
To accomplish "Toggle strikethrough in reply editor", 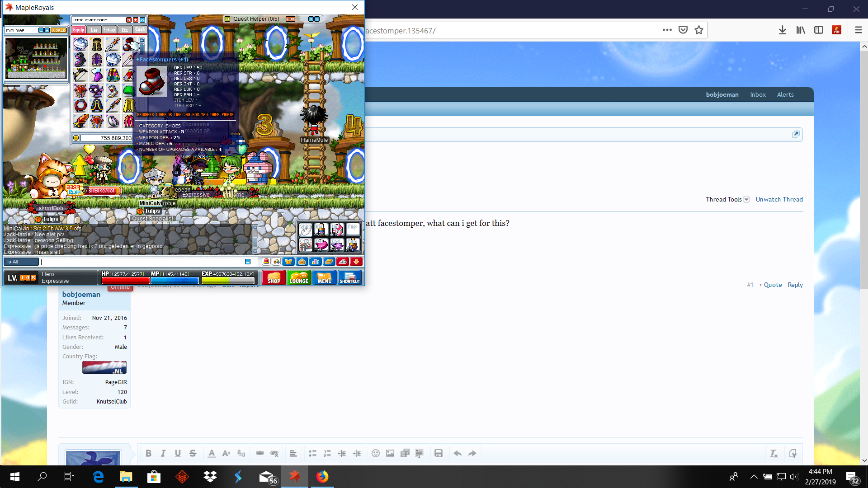I will point(193,453).
